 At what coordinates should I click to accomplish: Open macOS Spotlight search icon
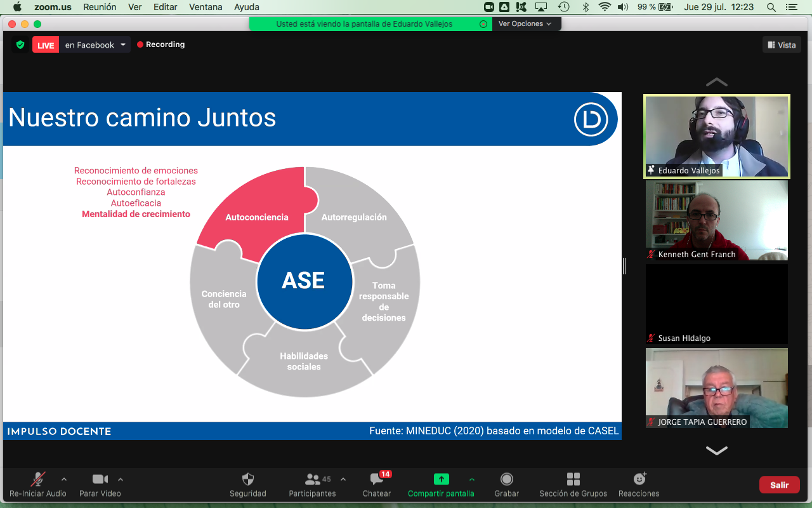click(771, 7)
